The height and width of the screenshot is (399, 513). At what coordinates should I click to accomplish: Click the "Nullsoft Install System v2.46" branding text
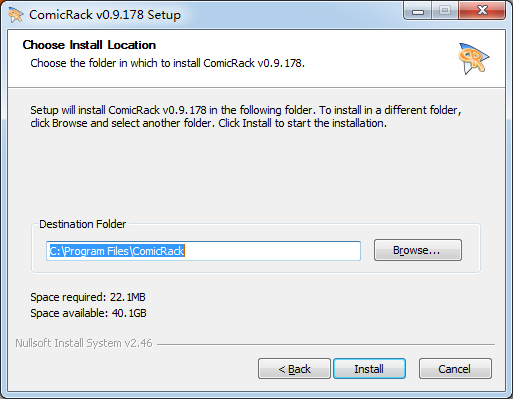click(84, 343)
